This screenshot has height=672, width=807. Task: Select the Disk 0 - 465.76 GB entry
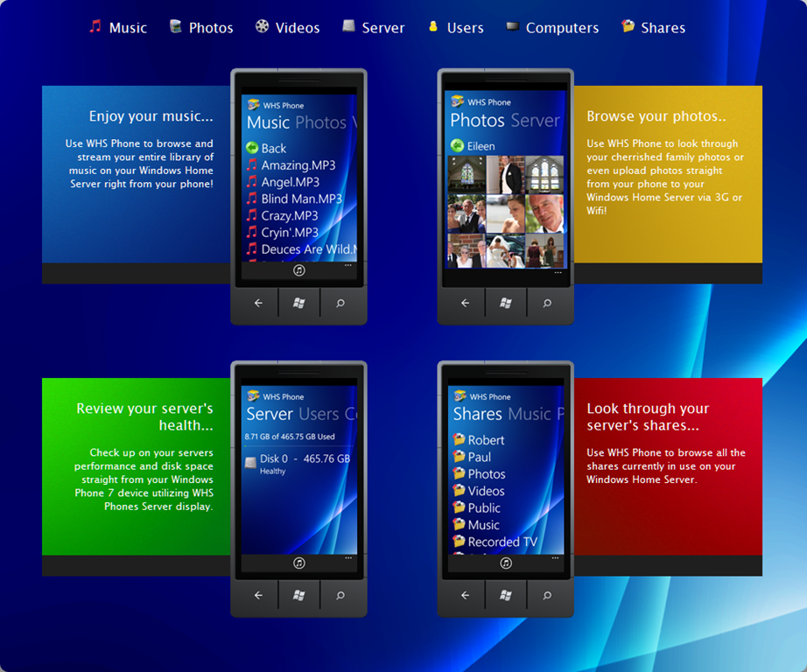(x=298, y=464)
